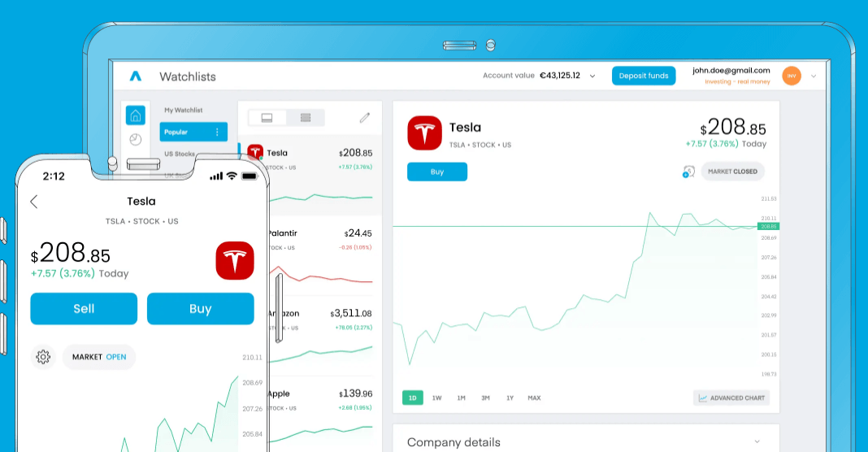868x452 pixels.
Task: Select the MAX chart time range
Action: tap(534, 398)
